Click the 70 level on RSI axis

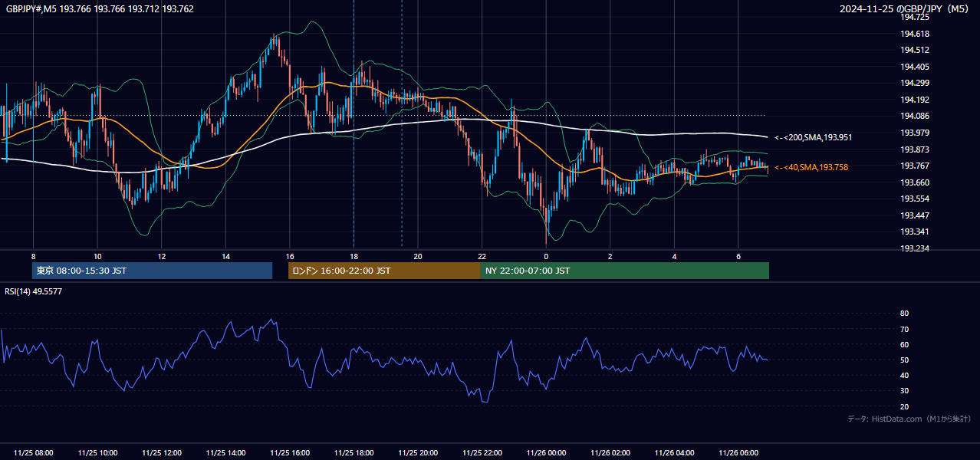click(x=904, y=329)
